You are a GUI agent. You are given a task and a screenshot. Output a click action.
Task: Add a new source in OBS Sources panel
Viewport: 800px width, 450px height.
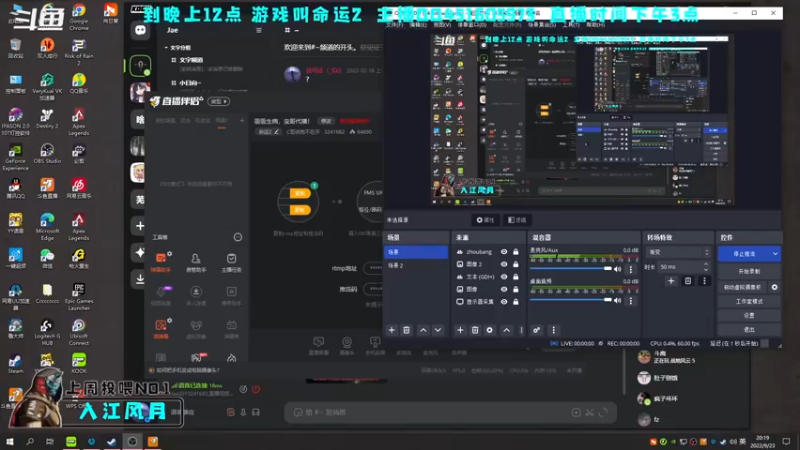point(460,330)
